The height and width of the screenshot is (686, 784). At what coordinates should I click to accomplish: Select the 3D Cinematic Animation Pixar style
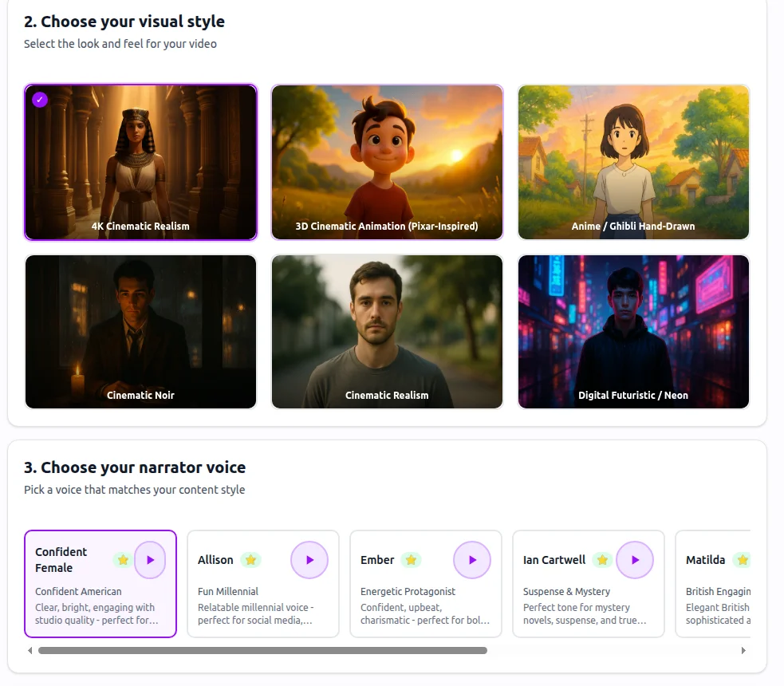coord(387,162)
